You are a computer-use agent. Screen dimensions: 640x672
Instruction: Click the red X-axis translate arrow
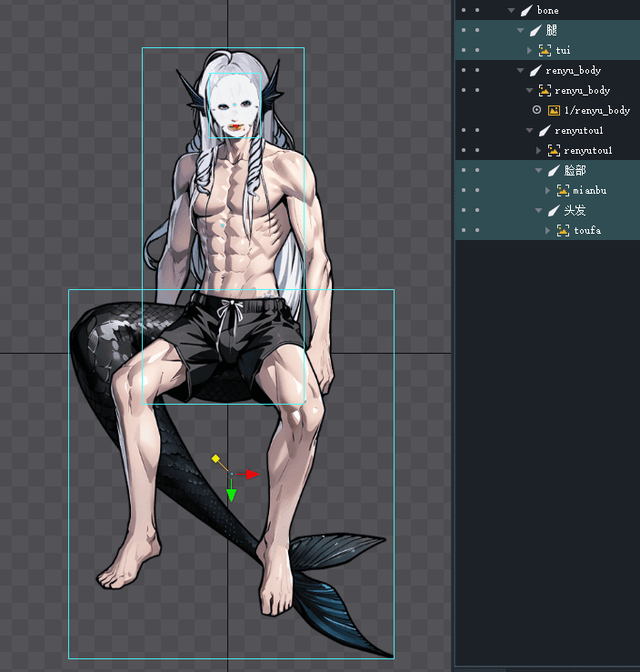coord(253,474)
